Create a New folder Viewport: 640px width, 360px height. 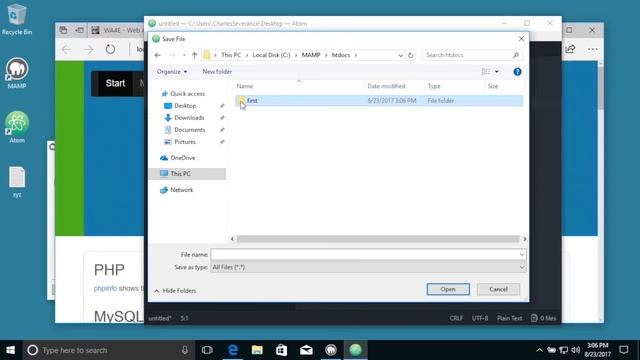[x=217, y=71]
